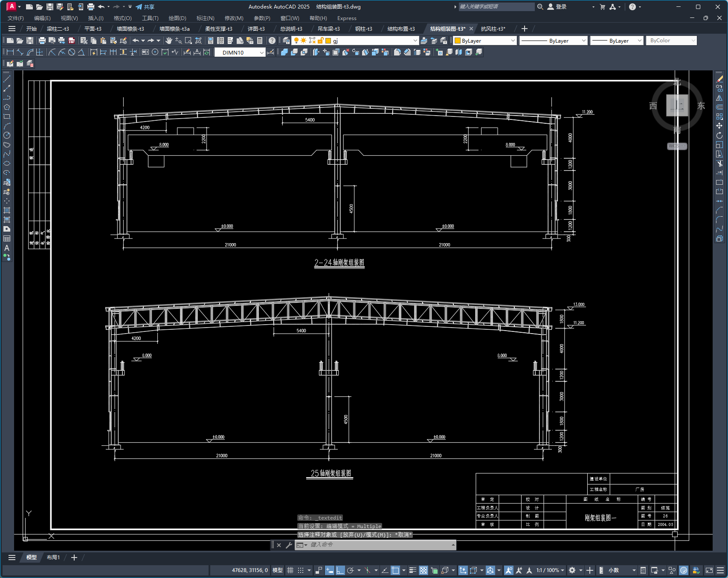728x578 pixels.
Task: Open the ByLayer lineweight dropdown
Action: [x=639, y=41]
